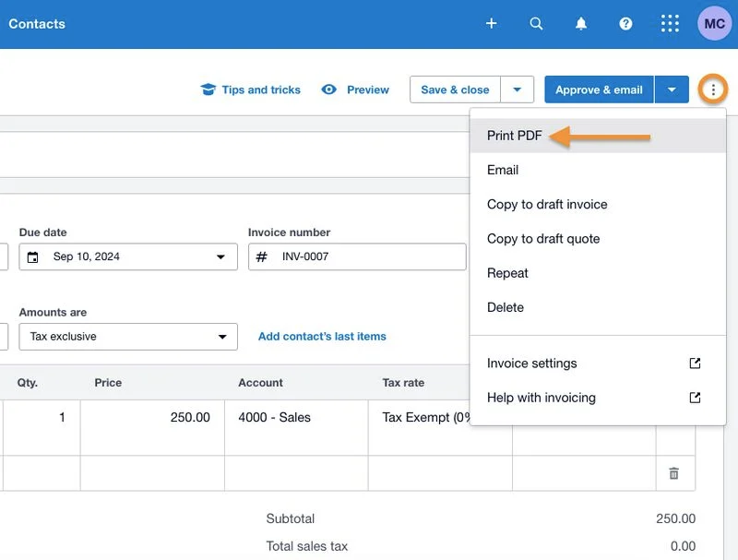Click the Price cell 250.00

click(152, 427)
